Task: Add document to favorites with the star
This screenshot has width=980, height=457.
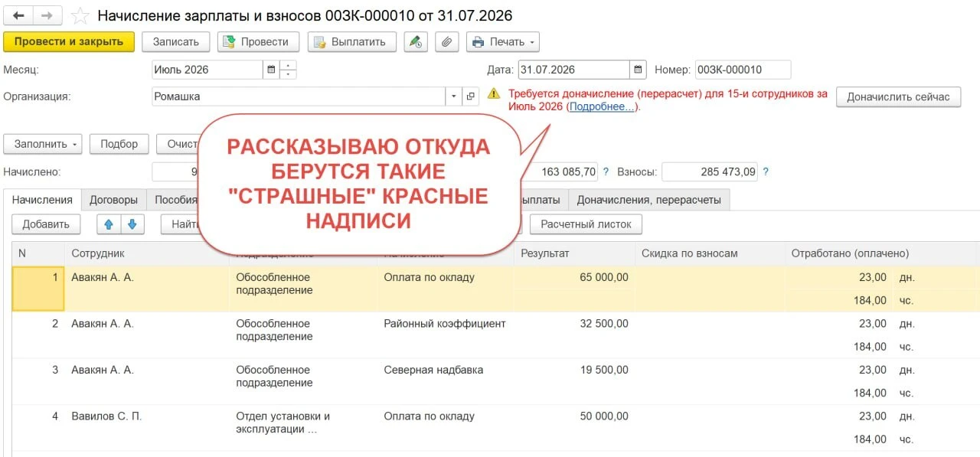Action: tap(80, 16)
